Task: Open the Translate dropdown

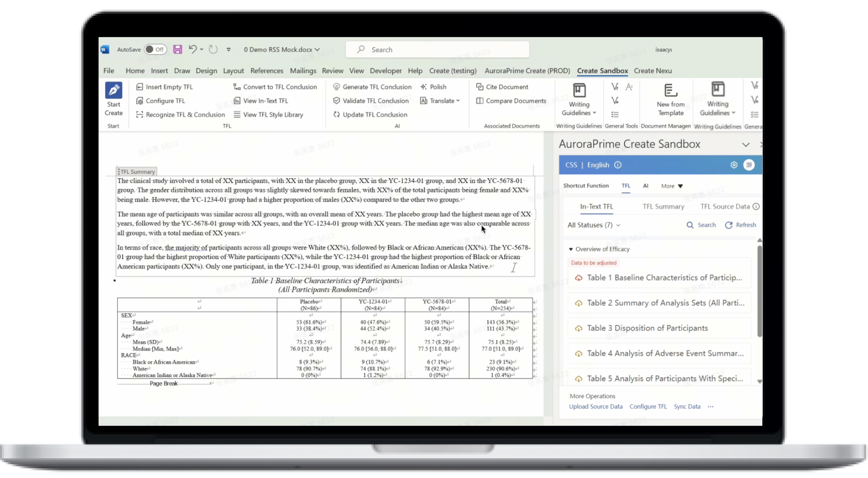Action: [x=440, y=101]
